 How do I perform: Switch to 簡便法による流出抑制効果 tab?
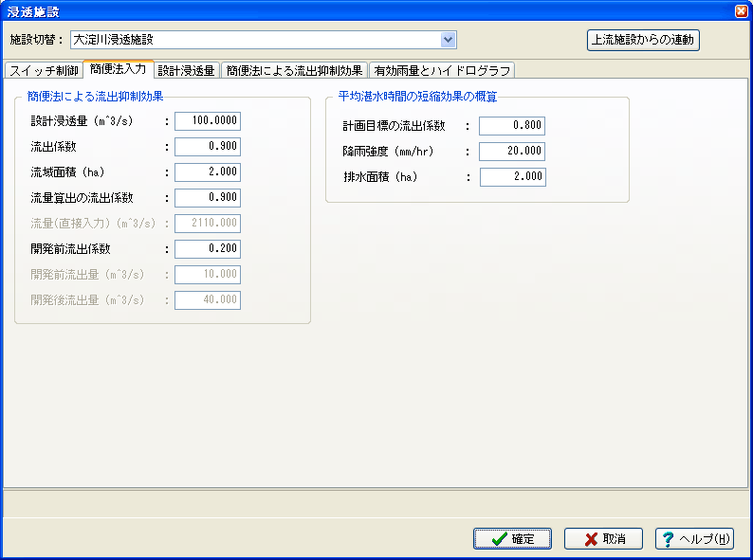tap(294, 70)
